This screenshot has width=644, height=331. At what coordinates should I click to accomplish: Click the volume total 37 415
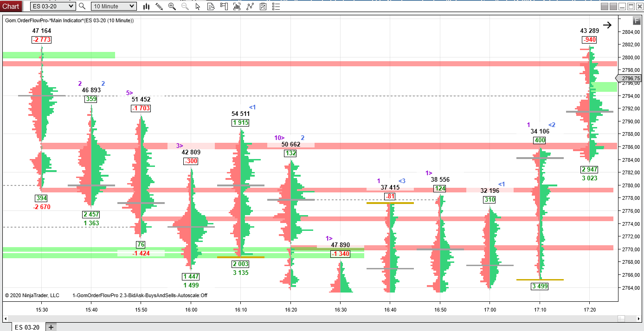pyautogui.click(x=390, y=187)
